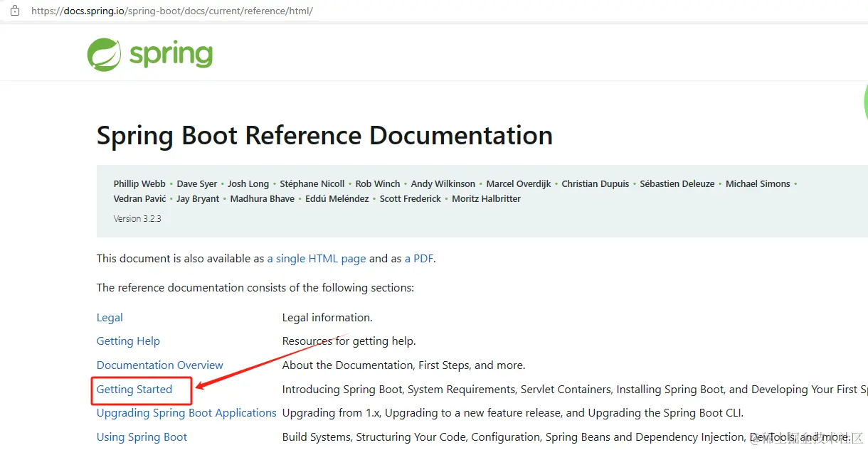868x450 pixels.
Task: Click 'Resources for getting help.' description
Action: tap(349, 341)
